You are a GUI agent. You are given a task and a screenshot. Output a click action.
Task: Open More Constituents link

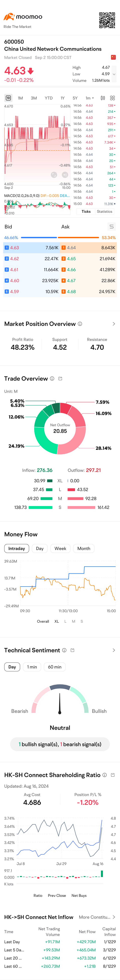pyautogui.click(x=97, y=917)
